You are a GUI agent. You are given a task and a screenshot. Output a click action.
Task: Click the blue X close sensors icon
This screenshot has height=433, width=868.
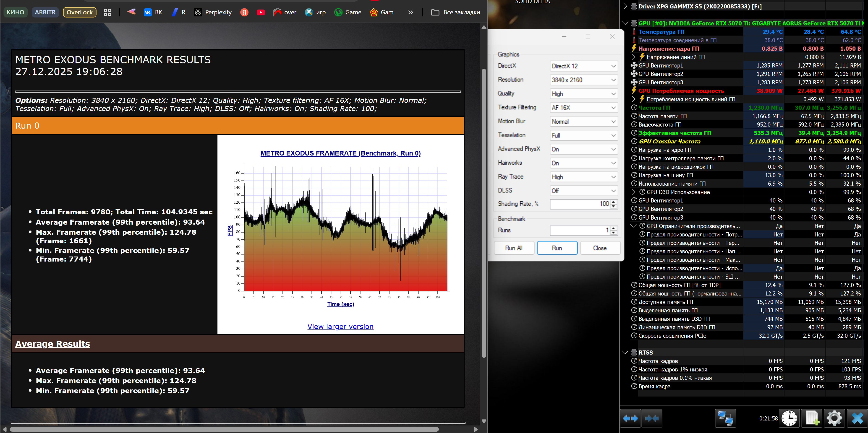[857, 418]
